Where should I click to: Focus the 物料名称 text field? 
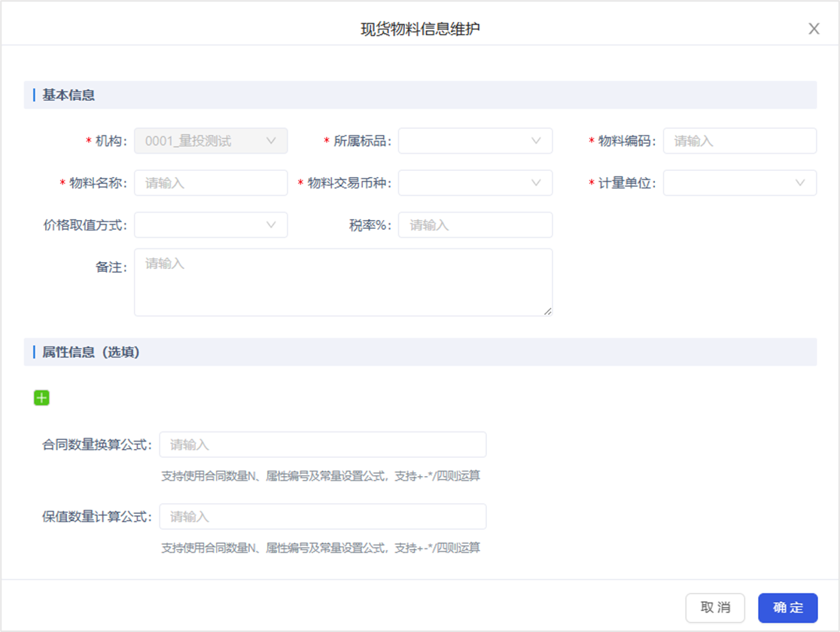pyautogui.click(x=210, y=183)
